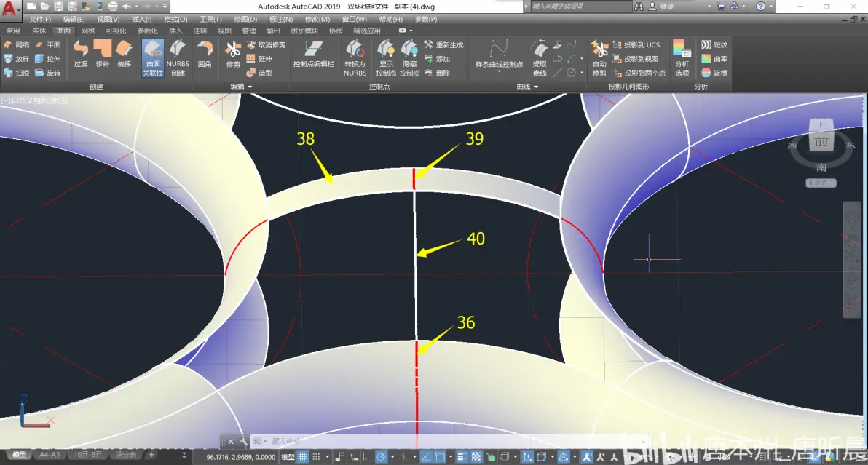
Task: Select the 拉伸 (Extrude) tool
Action: point(47,59)
